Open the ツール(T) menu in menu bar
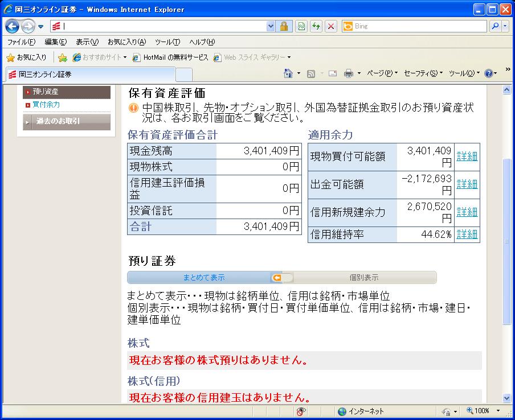515x420 pixels. point(167,42)
